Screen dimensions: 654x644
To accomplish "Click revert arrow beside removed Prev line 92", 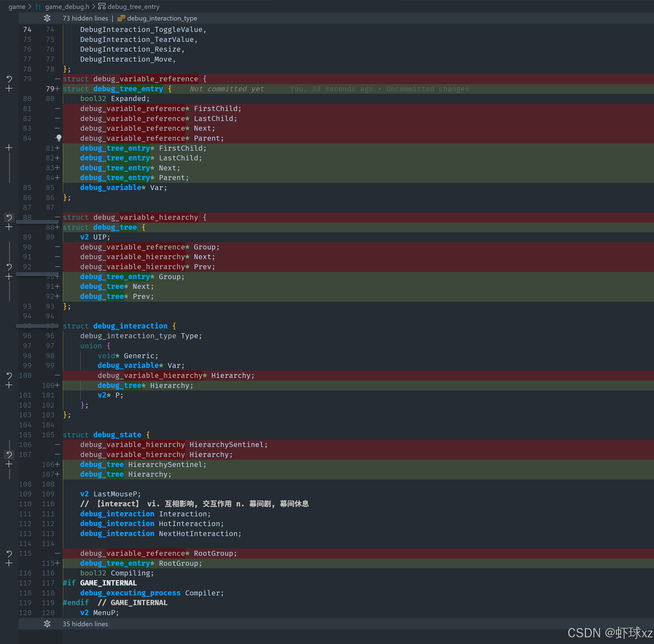I will coord(9,267).
